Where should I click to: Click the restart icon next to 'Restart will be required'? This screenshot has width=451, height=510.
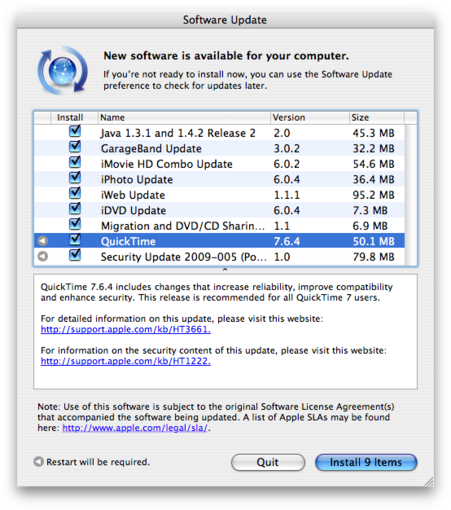pos(39,462)
